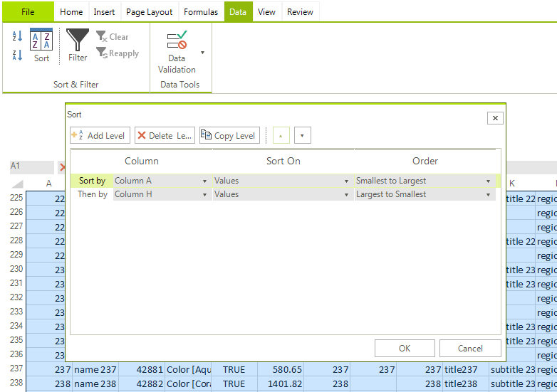The width and height of the screenshot is (557, 392).
Task: Confirm sorting with OK button
Action: click(x=405, y=348)
